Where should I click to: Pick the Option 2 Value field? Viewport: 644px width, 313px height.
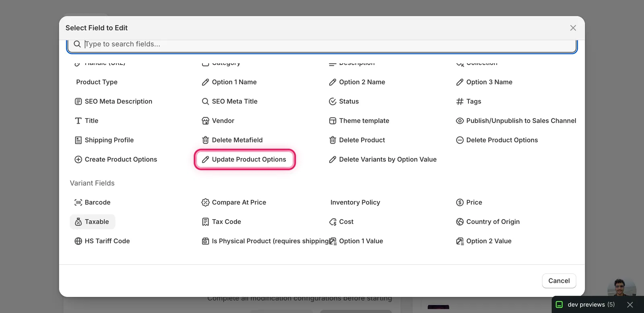484,241
